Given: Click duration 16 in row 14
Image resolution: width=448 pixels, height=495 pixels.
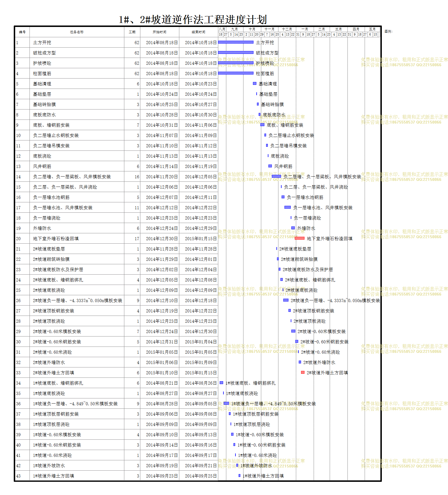Looking at the screenshot, I should 137,177.
